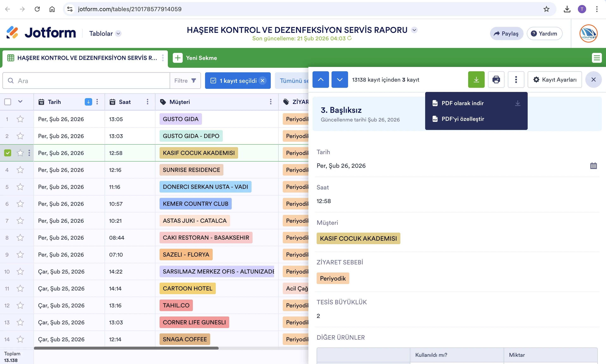
Task: Open calendar picker for Tarih field
Action: [x=593, y=166]
